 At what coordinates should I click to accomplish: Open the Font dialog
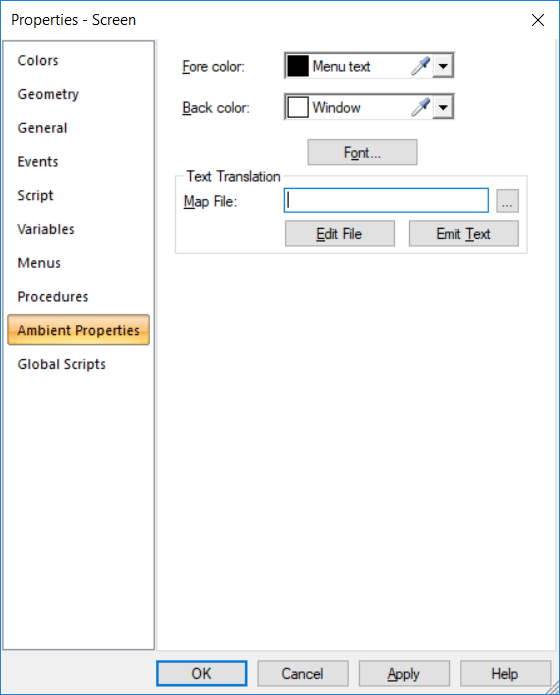(362, 152)
